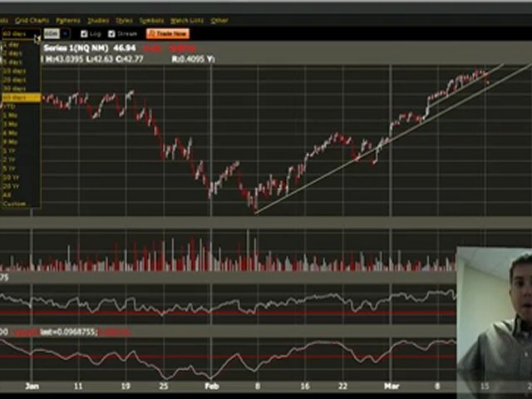532x399 pixels.
Task: Click the 16 date axis label
Action: pyautogui.click(x=305, y=386)
